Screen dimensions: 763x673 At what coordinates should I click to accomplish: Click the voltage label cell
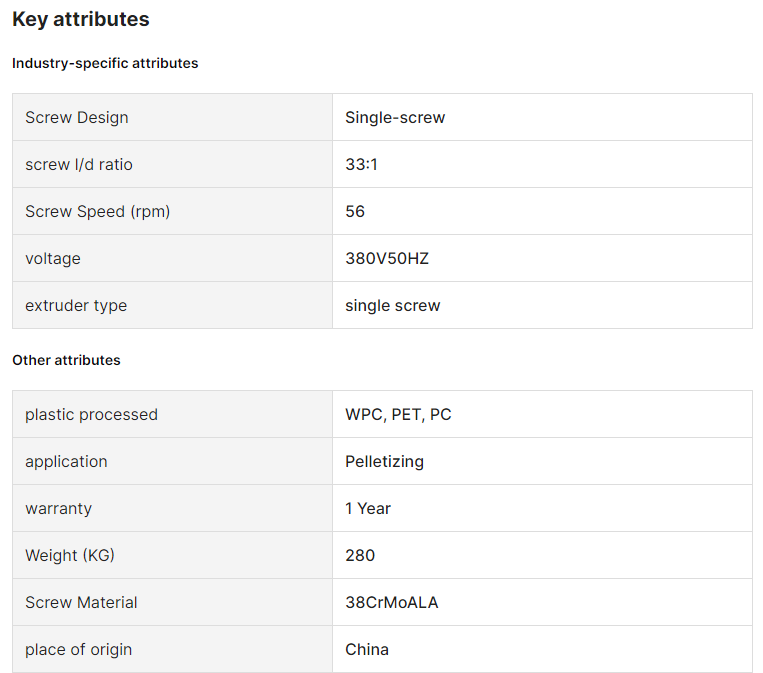pos(172,258)
